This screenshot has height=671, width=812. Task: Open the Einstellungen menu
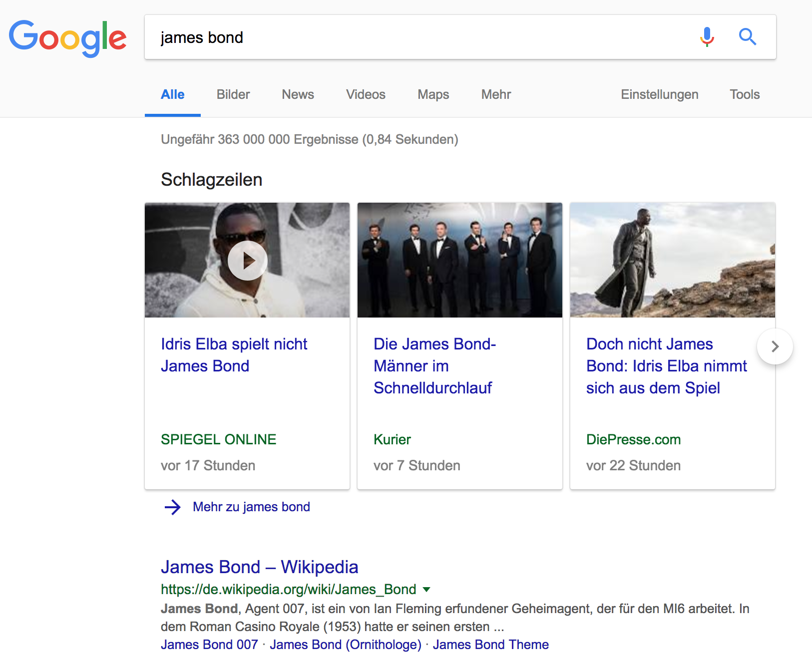pos(660,94)
